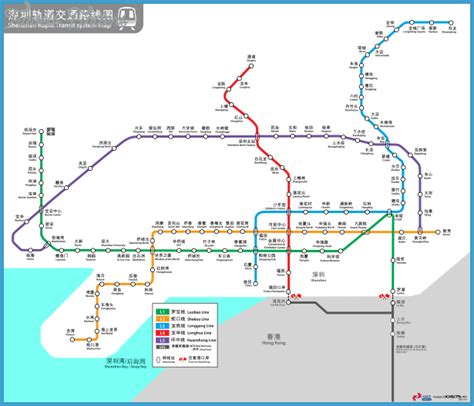This screenshot has height=406, width=474.
Task: Select the Convention & Exhibition Center marker
Action: point(288,250)
